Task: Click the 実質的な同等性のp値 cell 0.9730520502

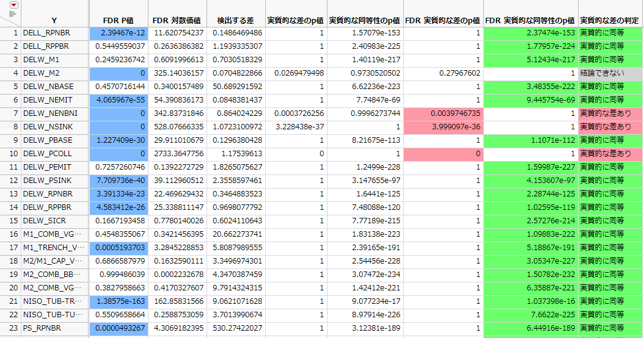Action: point(365,73)
